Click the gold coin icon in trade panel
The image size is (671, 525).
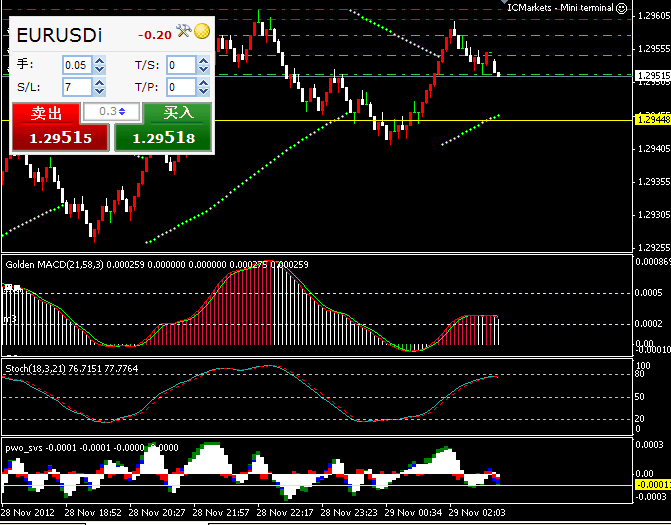tap(202, 31)
